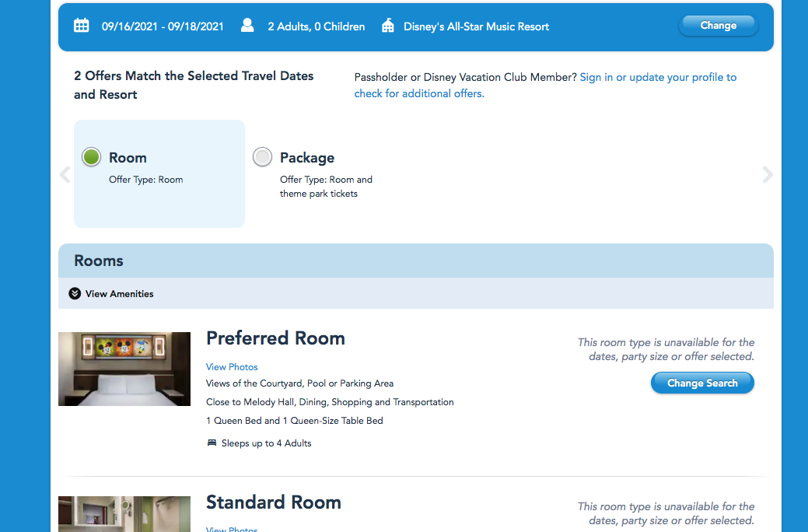Click the bed icon beside Sleeps up to 4 Adults

coord(212,443)
